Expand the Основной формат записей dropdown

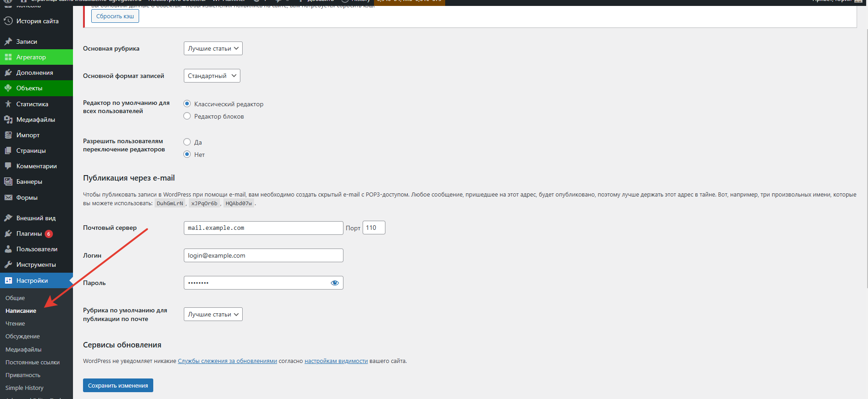point(212,76)
